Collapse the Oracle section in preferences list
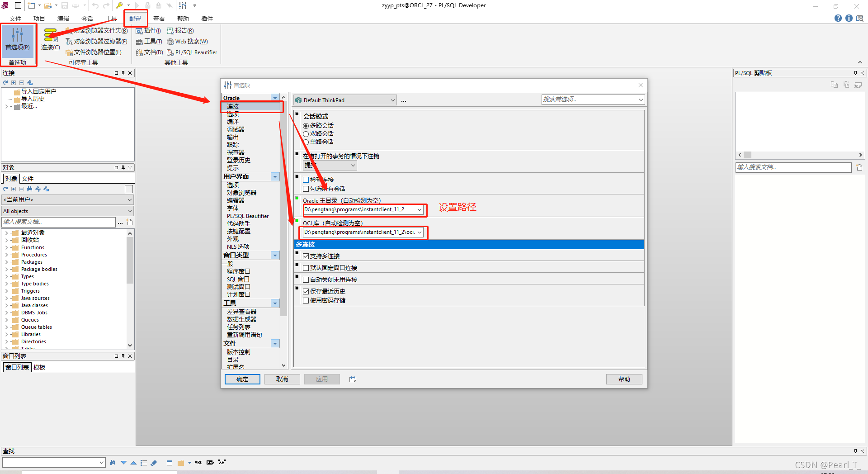Screen dimensions: 868x474 point(275,98)
